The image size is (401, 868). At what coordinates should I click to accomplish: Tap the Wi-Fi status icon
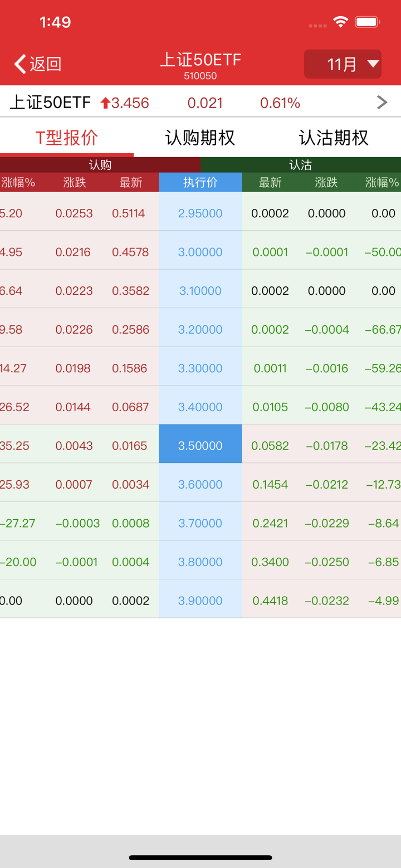pyautogui.click(x=340, y=22)
